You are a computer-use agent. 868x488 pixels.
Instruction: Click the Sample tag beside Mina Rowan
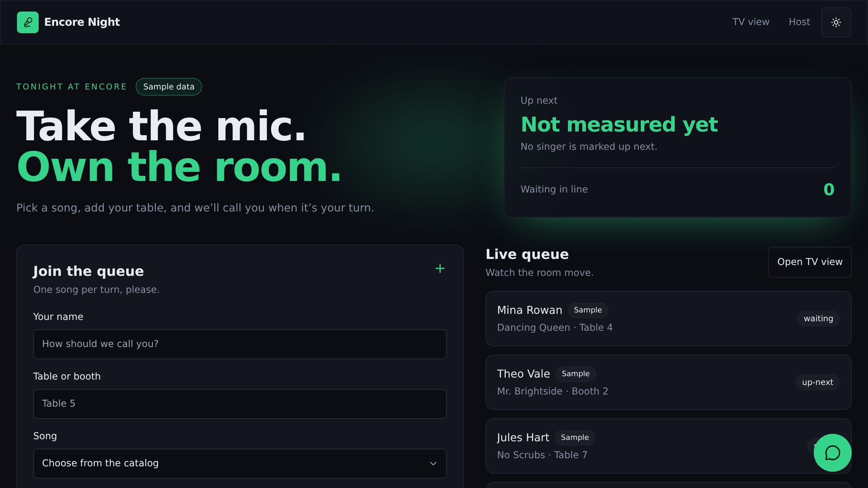[x=588, y=310]
